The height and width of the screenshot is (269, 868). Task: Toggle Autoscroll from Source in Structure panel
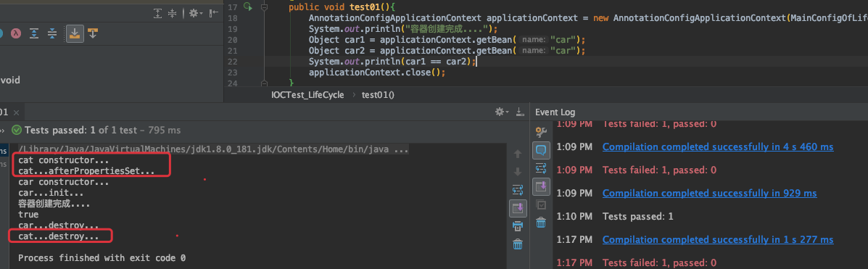(x=92, y=34)
